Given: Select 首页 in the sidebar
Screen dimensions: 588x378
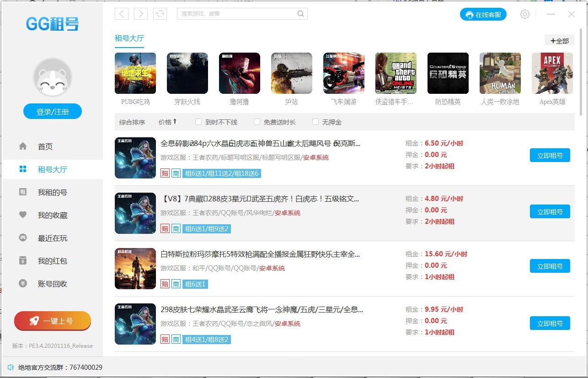Looking at the screenshot, I should pyautogui.click(x=45, y=146).
